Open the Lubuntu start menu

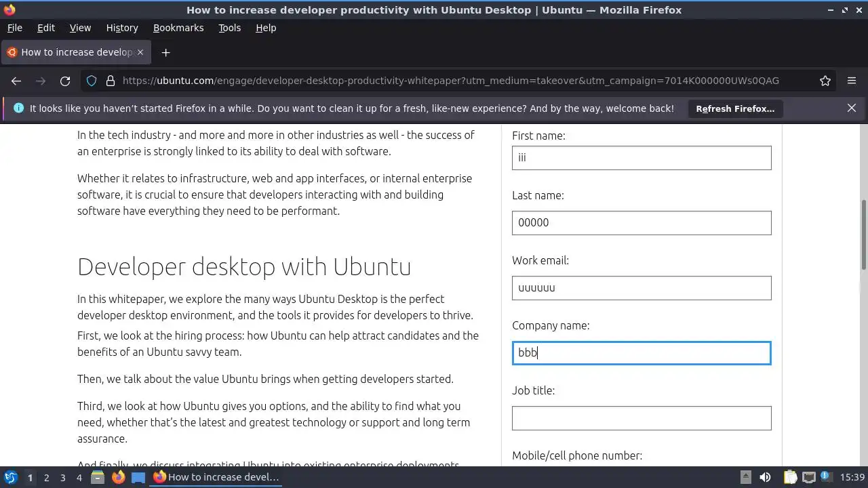coord(10,477)
